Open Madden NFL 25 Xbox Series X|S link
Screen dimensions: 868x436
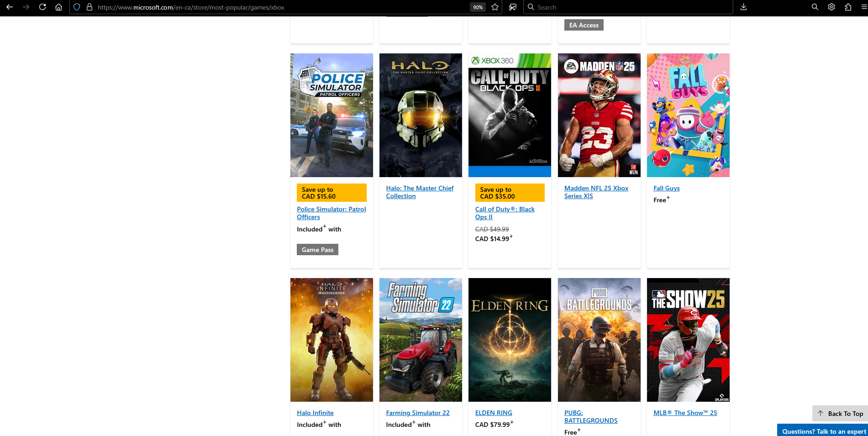[x=596, y=192]
